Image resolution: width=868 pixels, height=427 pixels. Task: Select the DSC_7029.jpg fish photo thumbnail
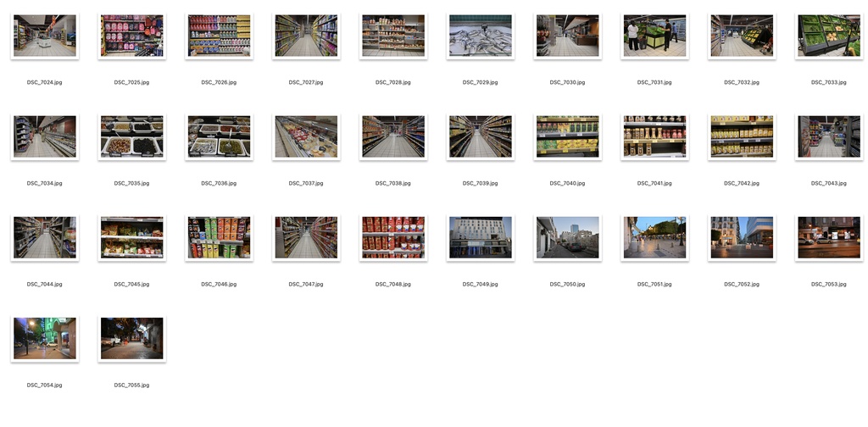pyautogui.click(x=481, y=36)
